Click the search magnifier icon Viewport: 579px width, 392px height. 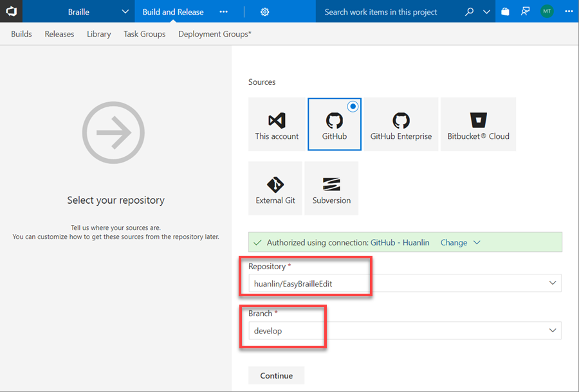[x=469, y=12]
